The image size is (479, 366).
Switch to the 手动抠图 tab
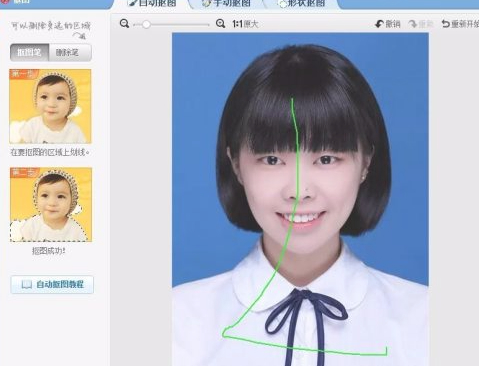coord(226,4)
